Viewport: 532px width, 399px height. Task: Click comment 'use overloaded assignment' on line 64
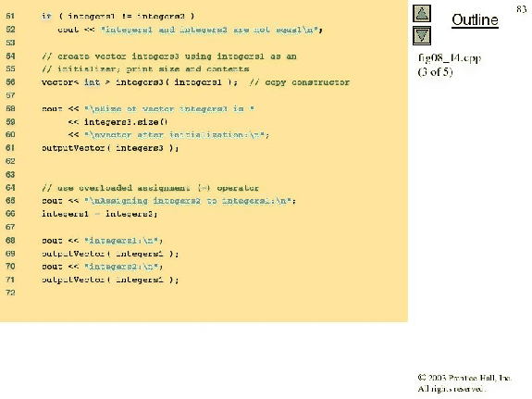tap(150, 188)
